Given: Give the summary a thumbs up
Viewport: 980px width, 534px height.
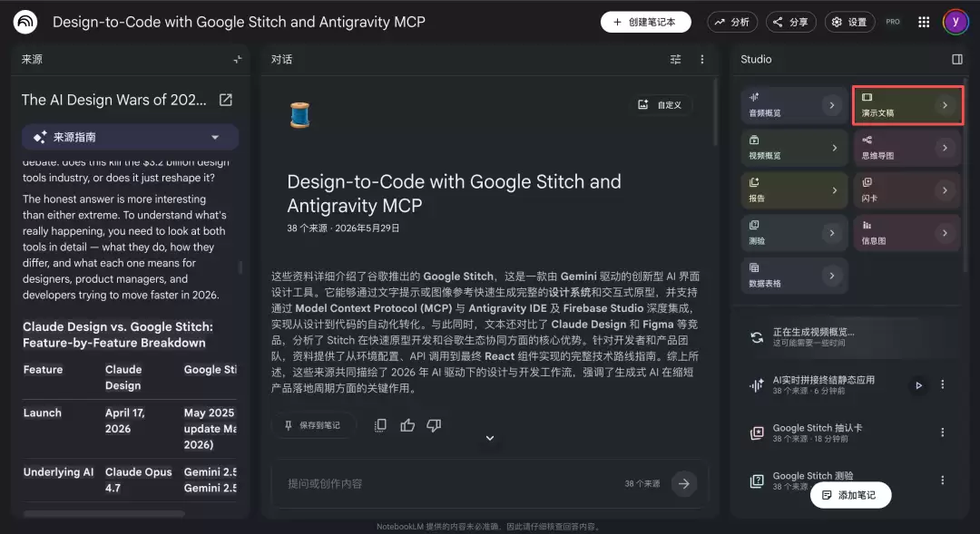Looking at the screenshot, I should coord(407,425).
